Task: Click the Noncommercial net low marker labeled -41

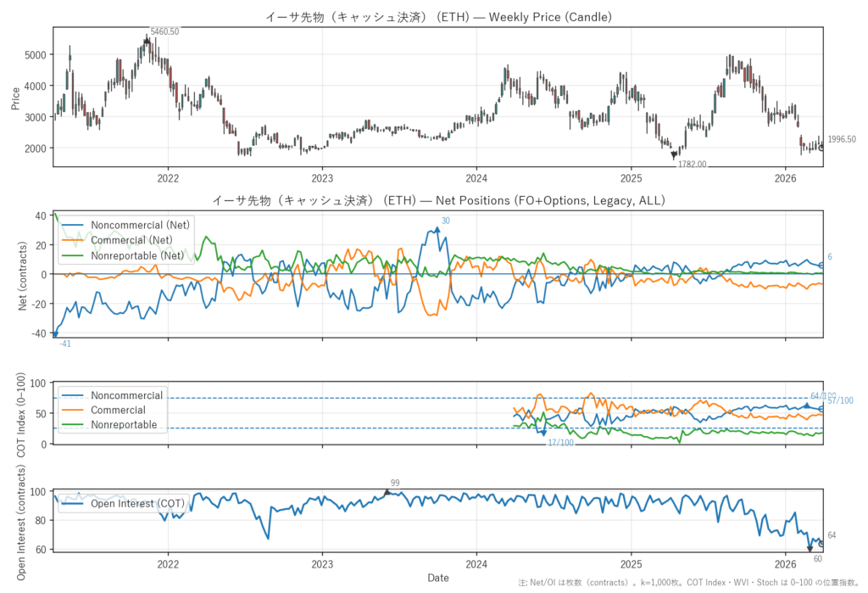Action: tap(55, 333)
